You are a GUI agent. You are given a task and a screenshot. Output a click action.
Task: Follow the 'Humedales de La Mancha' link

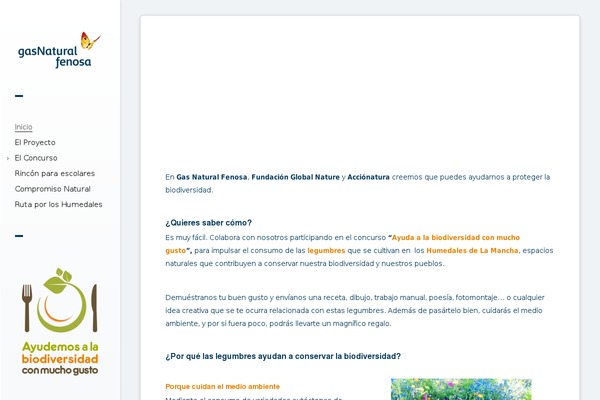click(x=472, y=250)
